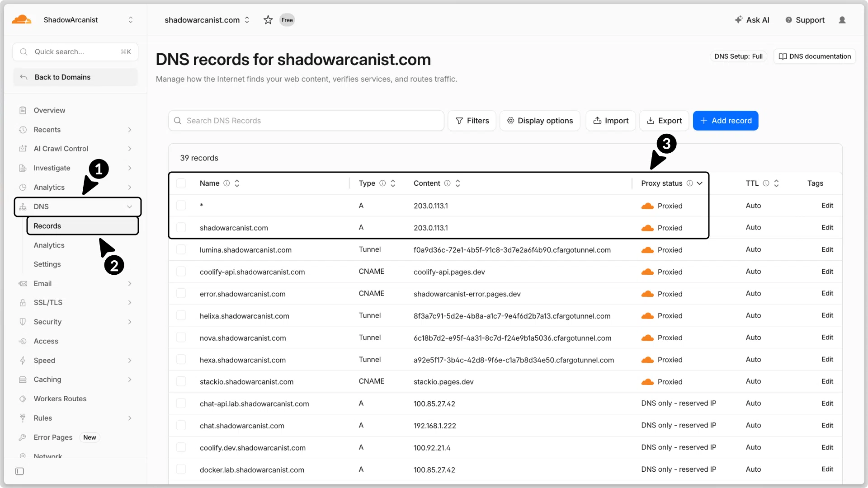Open the Rules sidebar item
This screenshot has width=868, height=488.
click(76, 418)
